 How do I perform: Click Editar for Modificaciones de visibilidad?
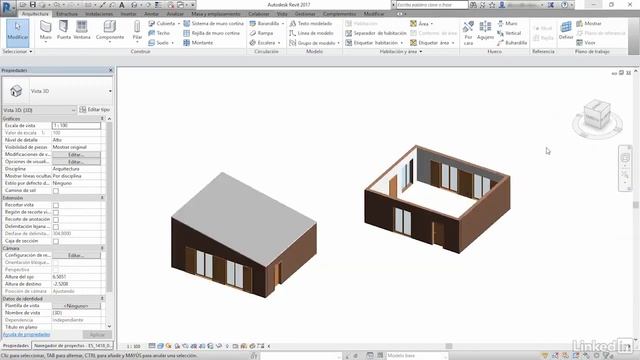coord(76,155)
